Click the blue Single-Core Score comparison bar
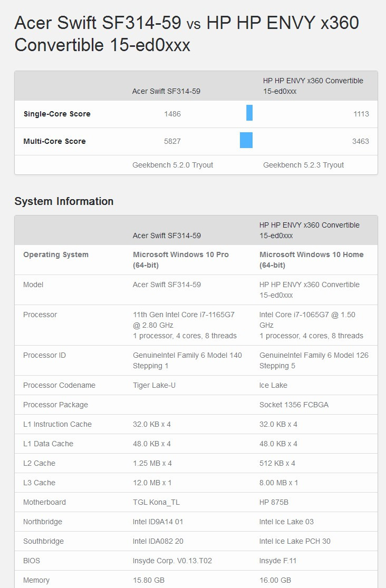 click(x=249, y=113)
